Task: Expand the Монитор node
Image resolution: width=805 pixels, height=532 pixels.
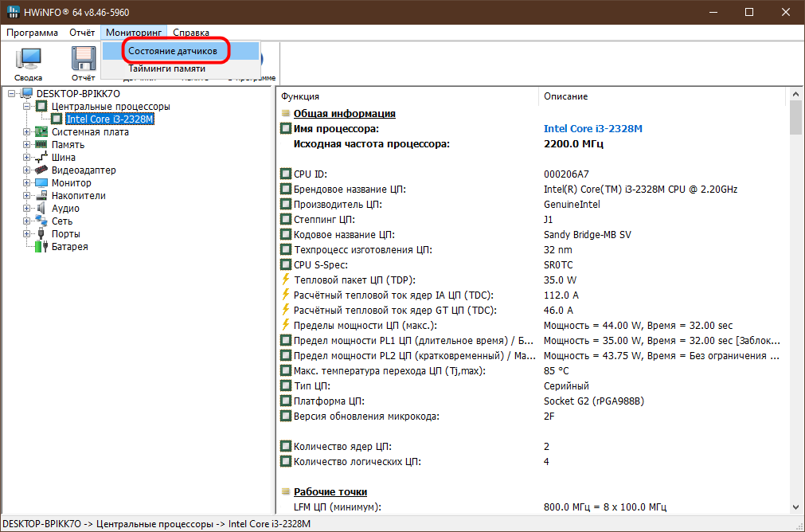Action: click(x=27, y=183)
